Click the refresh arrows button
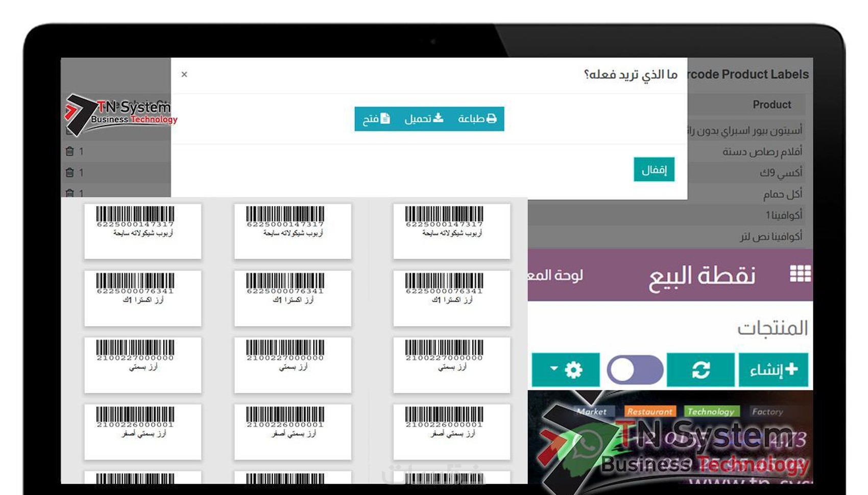This screenshot has width=868, height=495. pos(701,369)
